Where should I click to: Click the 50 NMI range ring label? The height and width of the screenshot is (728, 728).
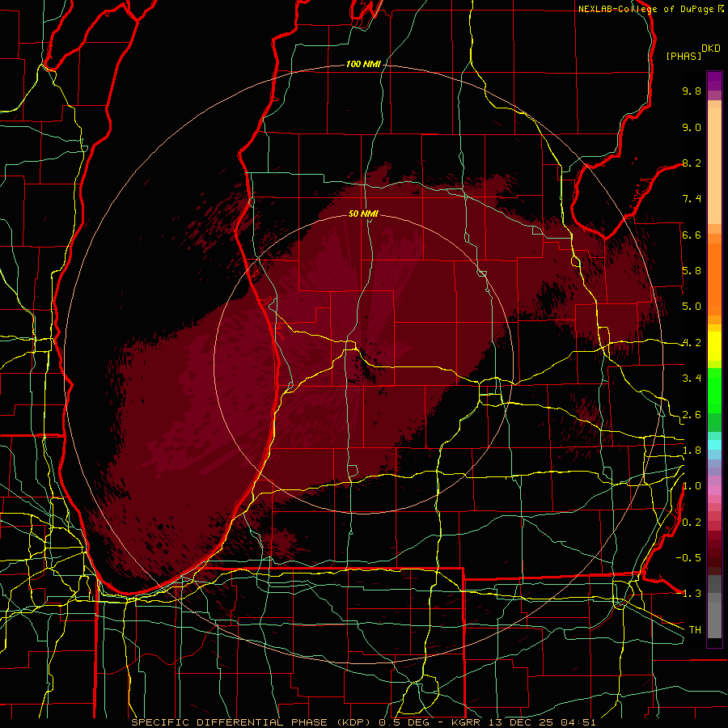point(363,214)
